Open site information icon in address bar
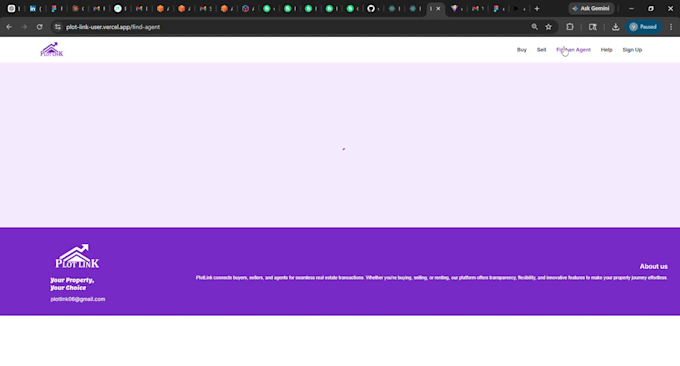 click(58, 27)
